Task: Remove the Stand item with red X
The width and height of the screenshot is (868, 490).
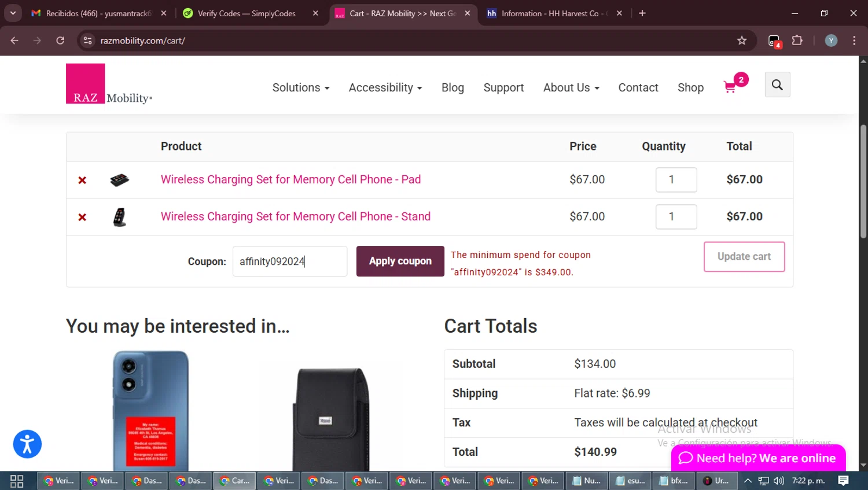Action: pyautogui.click(x=82, y=217)
